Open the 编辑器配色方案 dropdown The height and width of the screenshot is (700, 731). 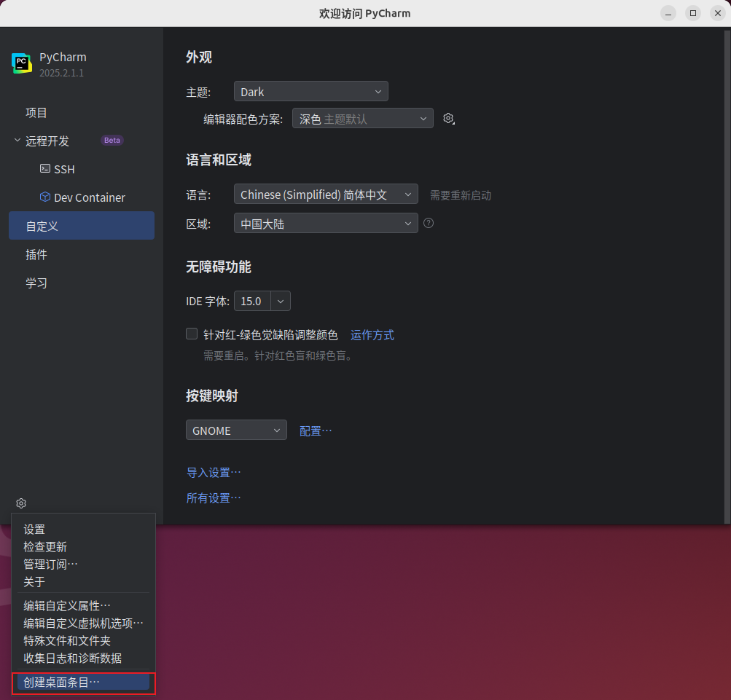(x=363, y=119)
